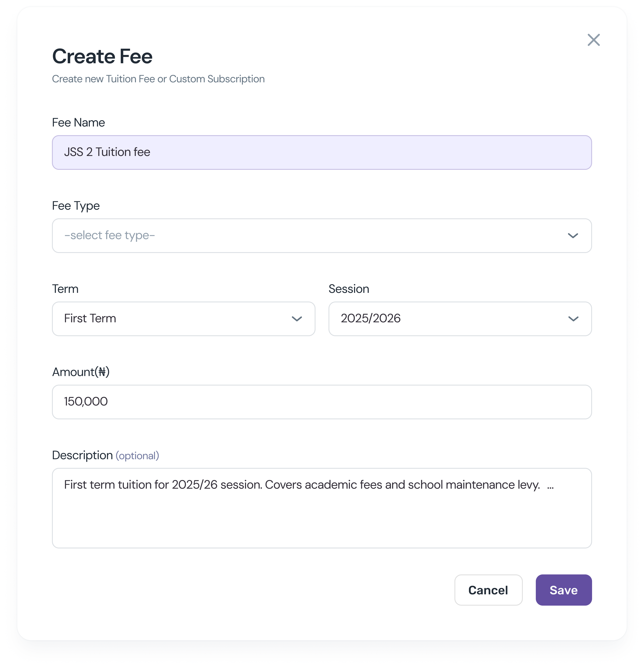This screenshot has height=668, width=644.
Task: Focus the 'JSS 2 Tuition fee' name field
Action: (322, 152)
